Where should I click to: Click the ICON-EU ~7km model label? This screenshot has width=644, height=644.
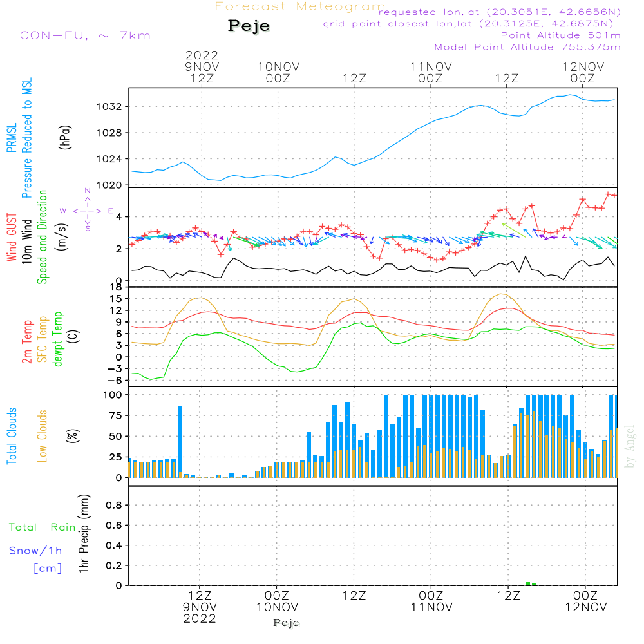pyautogui.click(x=82, y=35)
